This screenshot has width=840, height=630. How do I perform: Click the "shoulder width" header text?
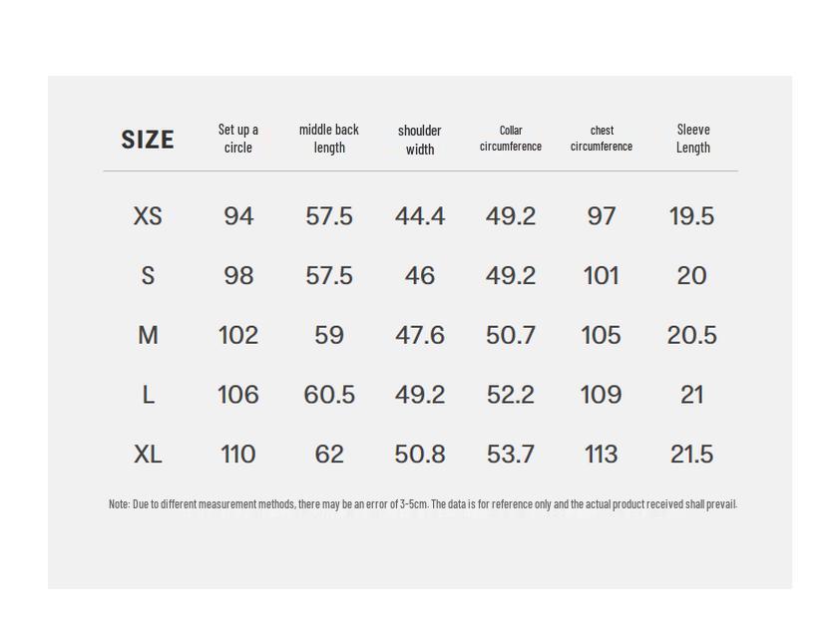tap(420, 140)
